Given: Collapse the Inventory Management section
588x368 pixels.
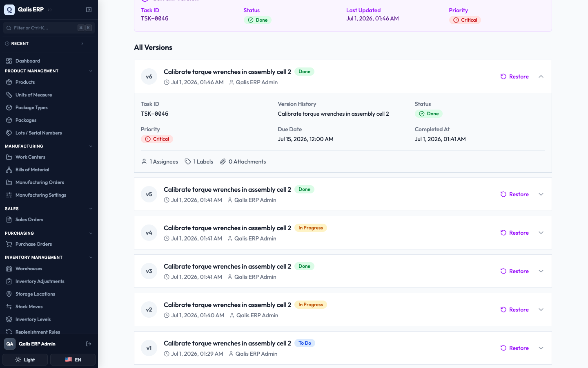Looking at the screenshot, I should pyautogui.click(x=91, y=257).
